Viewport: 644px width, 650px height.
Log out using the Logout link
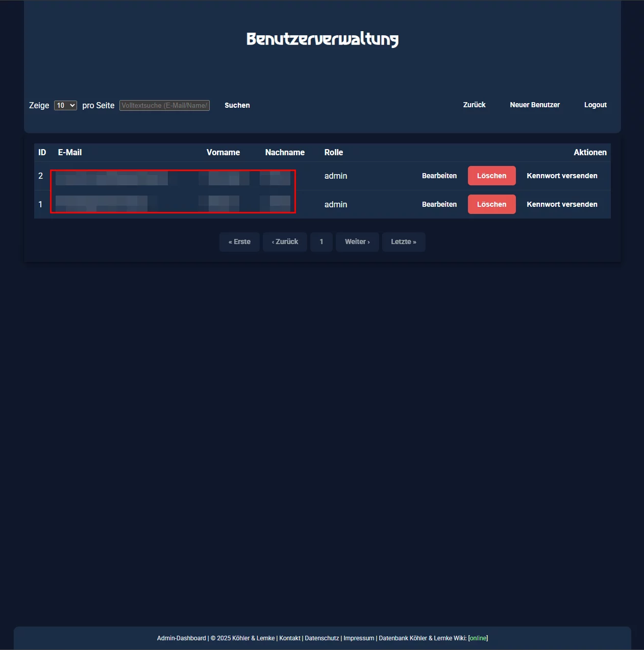[595, 105]
